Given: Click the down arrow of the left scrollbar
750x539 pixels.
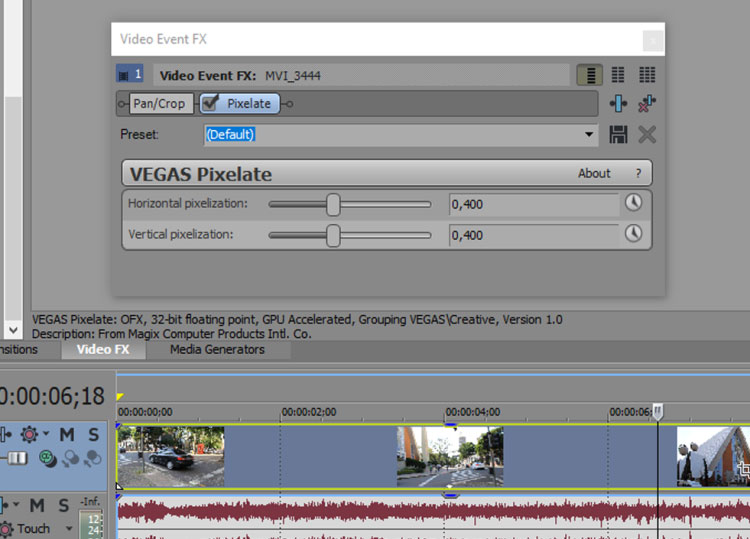Looking at the screenshot, I should (x=13, y=330).
